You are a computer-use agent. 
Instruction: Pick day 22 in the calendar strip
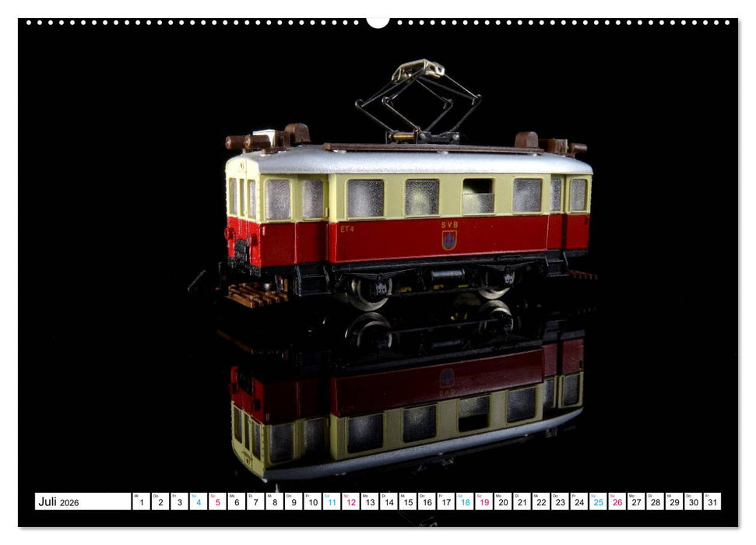coord(540,502)
